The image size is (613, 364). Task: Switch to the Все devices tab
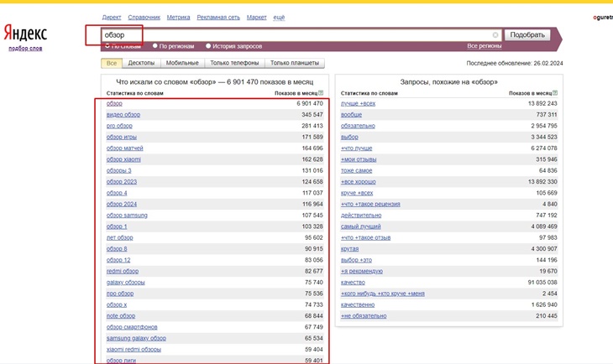click(x=112, y=63)
